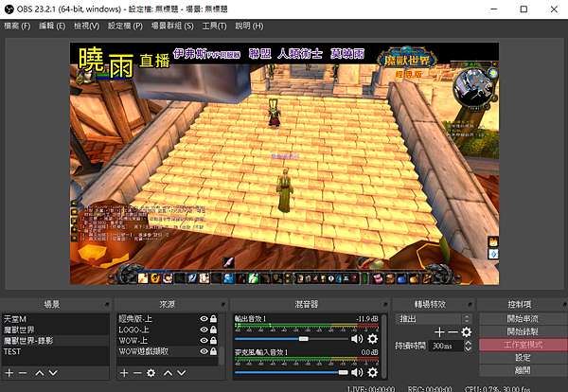Select the LOGO-上 source row
568x392 pixels.
click(x=168, y=330)
